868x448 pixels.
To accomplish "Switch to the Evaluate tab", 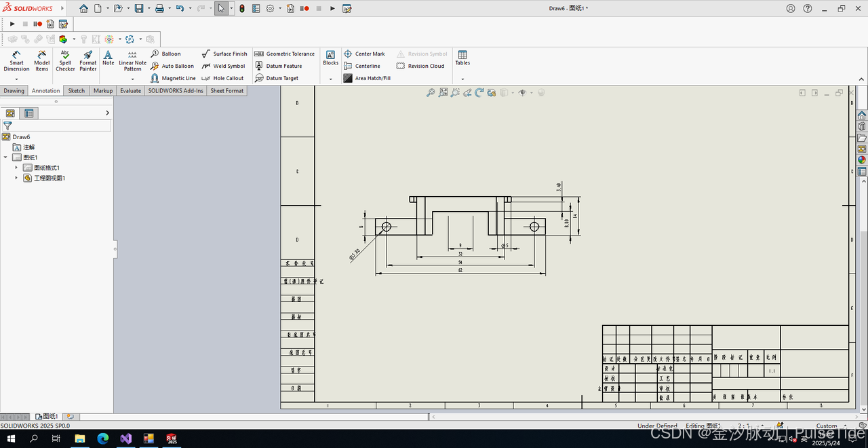I will (130, 90).
